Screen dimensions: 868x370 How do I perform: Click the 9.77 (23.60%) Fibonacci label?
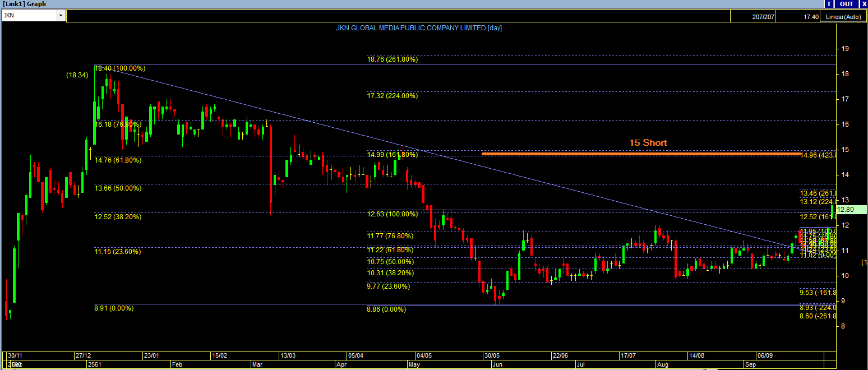point(388,286)
